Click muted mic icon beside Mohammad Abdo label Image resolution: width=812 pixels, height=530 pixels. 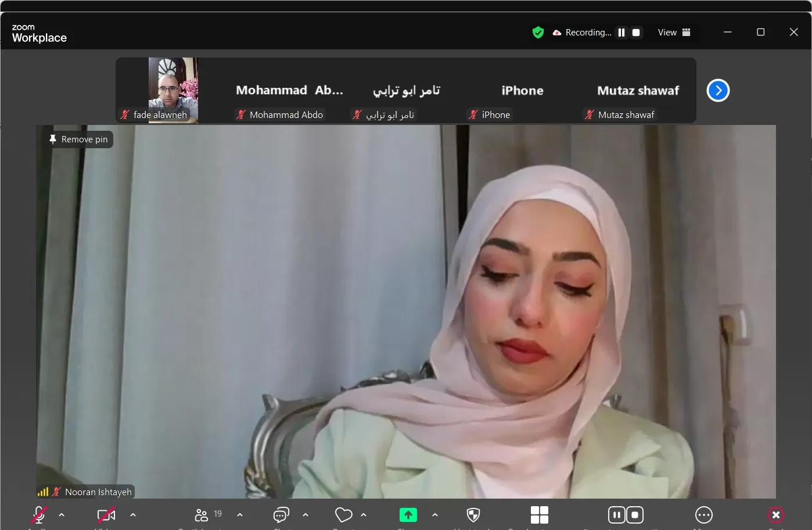point(241,114)
